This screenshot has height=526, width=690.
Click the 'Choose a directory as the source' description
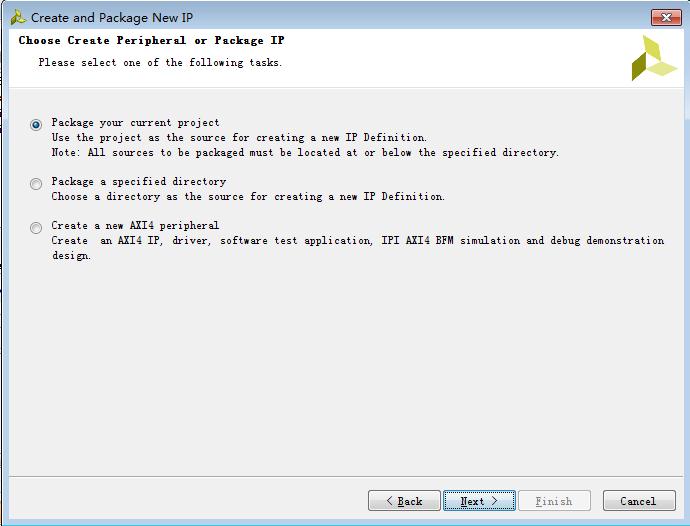pyautogui.click(x=248, y=197)
